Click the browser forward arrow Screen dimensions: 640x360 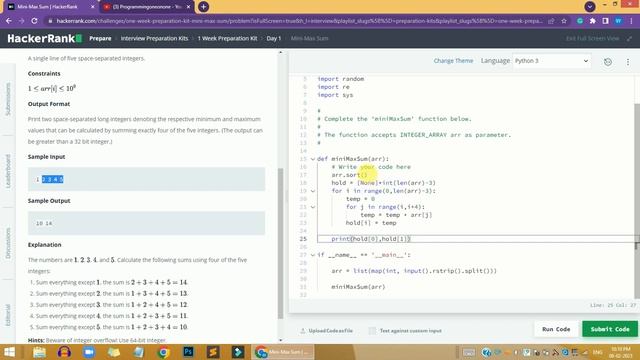coord(22,21)
